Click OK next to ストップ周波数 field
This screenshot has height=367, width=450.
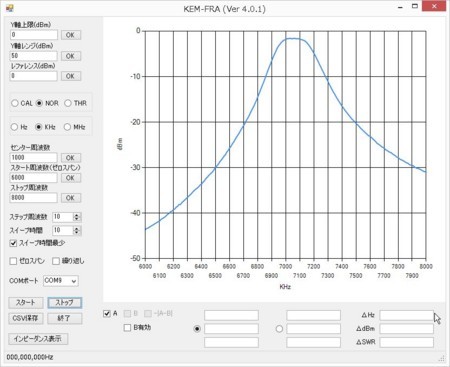tap(70, 198)
